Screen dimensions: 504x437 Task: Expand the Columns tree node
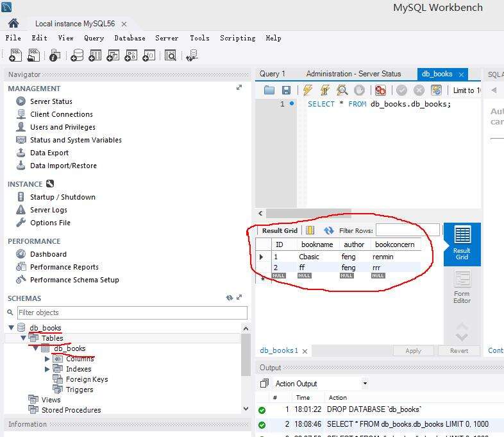click(x=47, y=359)
